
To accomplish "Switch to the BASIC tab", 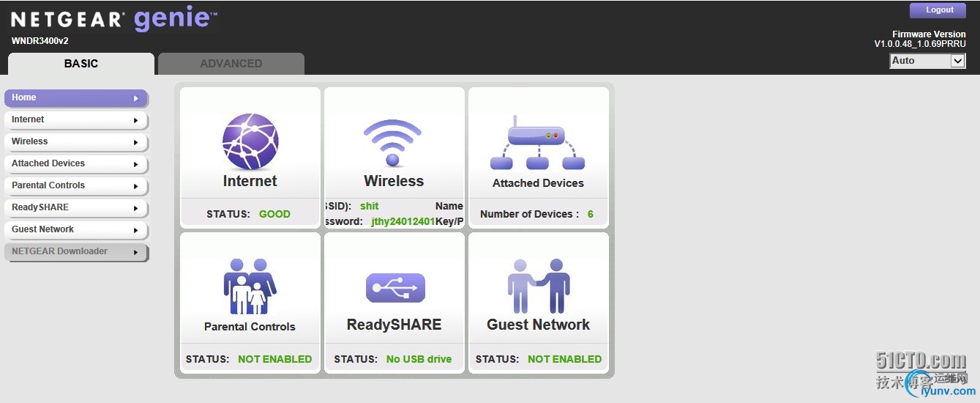I will (x=81, y=64).
